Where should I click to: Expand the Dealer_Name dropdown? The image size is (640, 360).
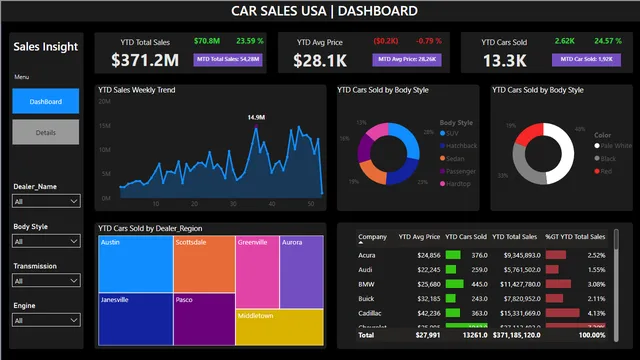coord(46,201)
